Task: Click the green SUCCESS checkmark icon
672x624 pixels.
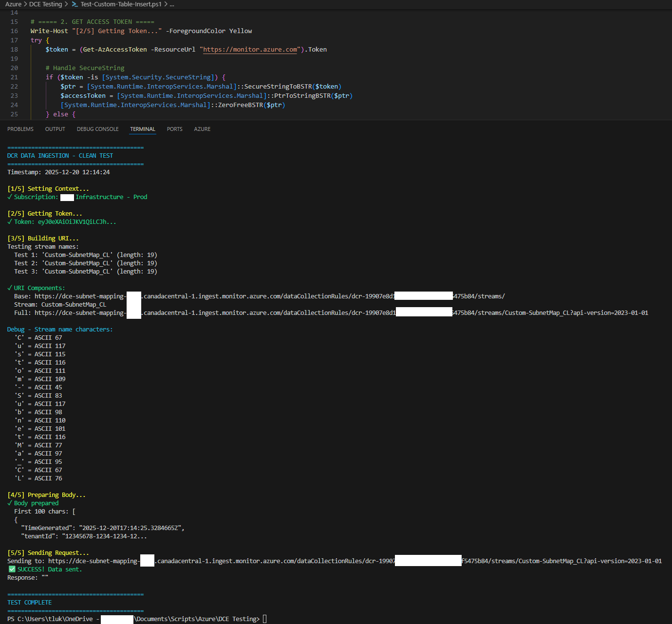Action: click(12, 569)
